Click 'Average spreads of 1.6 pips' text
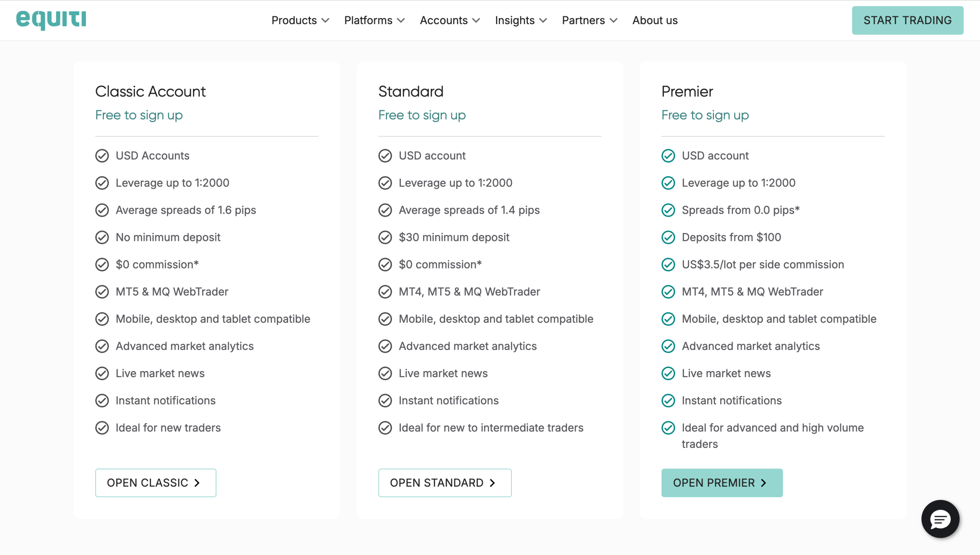 point(186,210)
